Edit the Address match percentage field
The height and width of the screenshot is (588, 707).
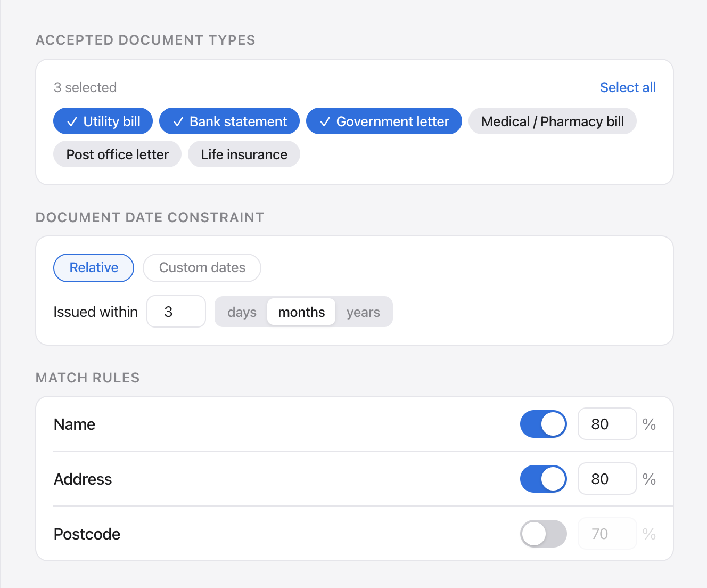[x=607, y=479]
